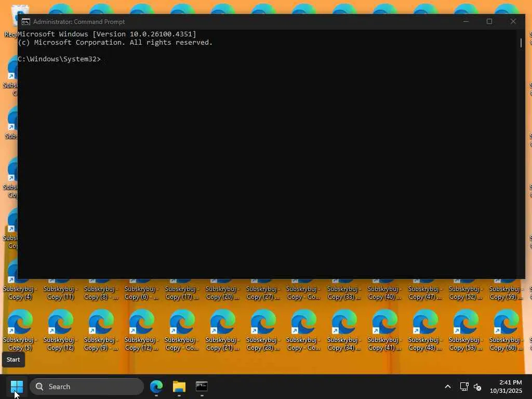Select the Subskrybuj - Copy (34) shortcut
Image resolution: width=532 pixels, height=399 pixels.
344,330
